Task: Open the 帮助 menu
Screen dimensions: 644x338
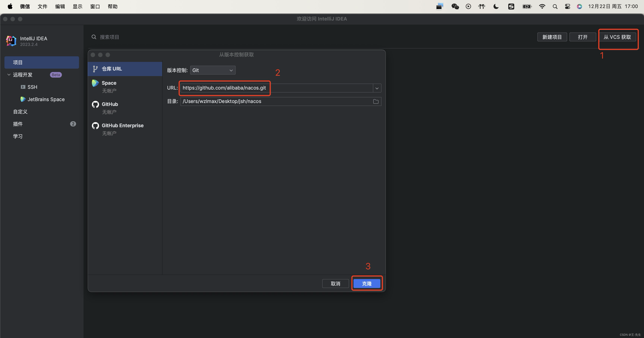Action: tap(112, 7)
